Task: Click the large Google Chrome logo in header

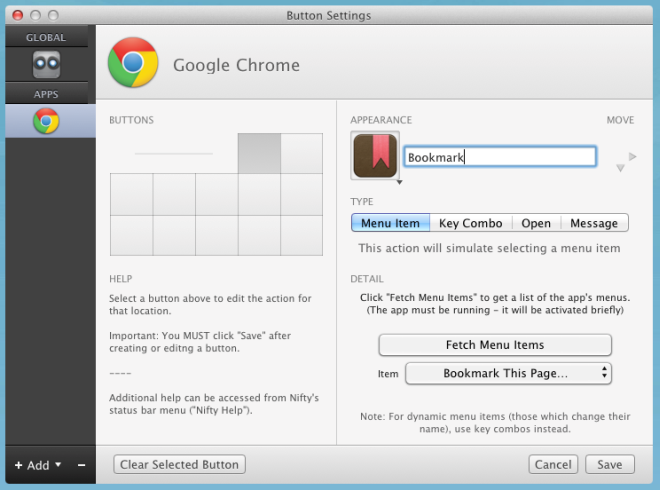Action: [133, 62]
